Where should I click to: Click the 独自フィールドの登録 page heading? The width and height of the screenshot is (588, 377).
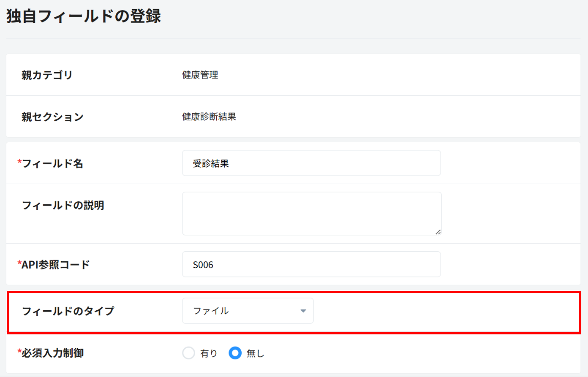pyautogui.click(x=84, y=16)
